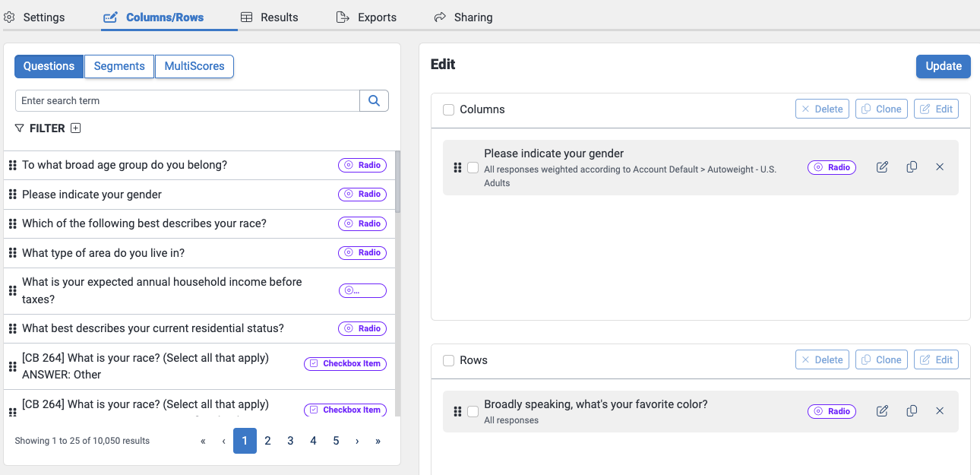Switch to the Segments tab
Viewport: 980px width, 475px height.
(x=119, y=66)
